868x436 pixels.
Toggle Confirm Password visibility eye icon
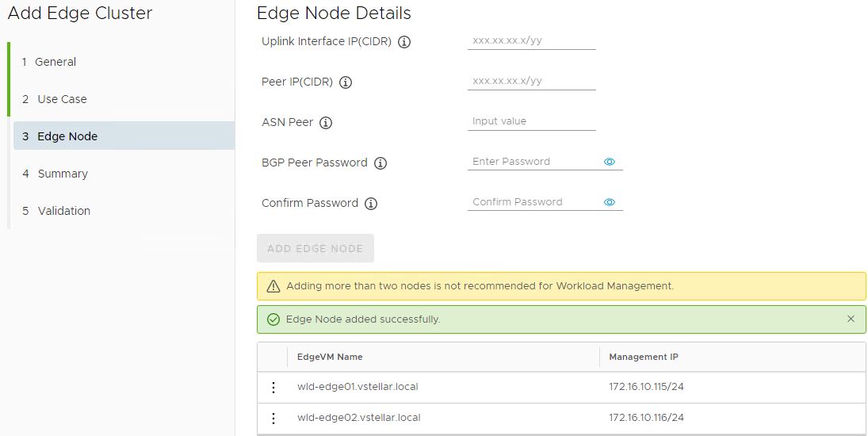(x=610, y=202)
